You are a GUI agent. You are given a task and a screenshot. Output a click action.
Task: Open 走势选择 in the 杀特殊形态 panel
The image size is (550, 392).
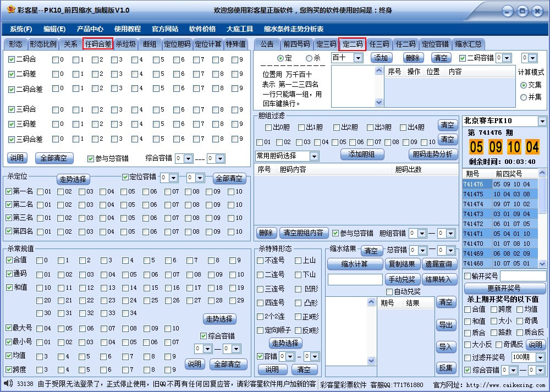point(285,344)
